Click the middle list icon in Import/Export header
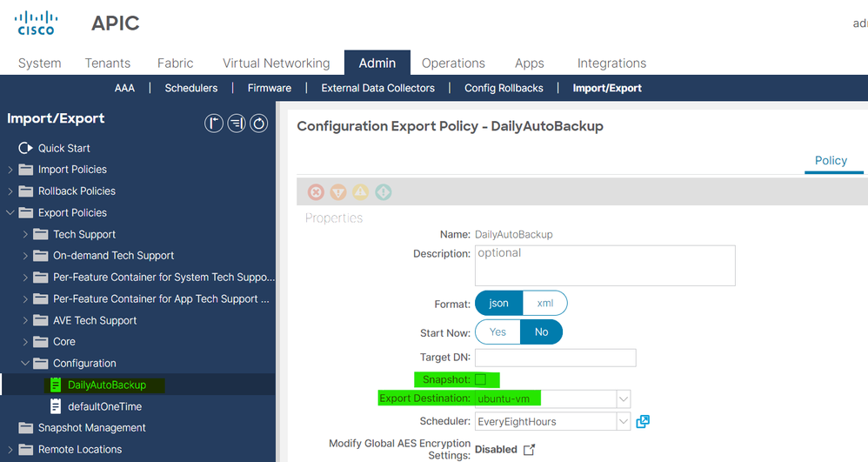Viewport: 868px width, 462px height. [x=237, y=123]
